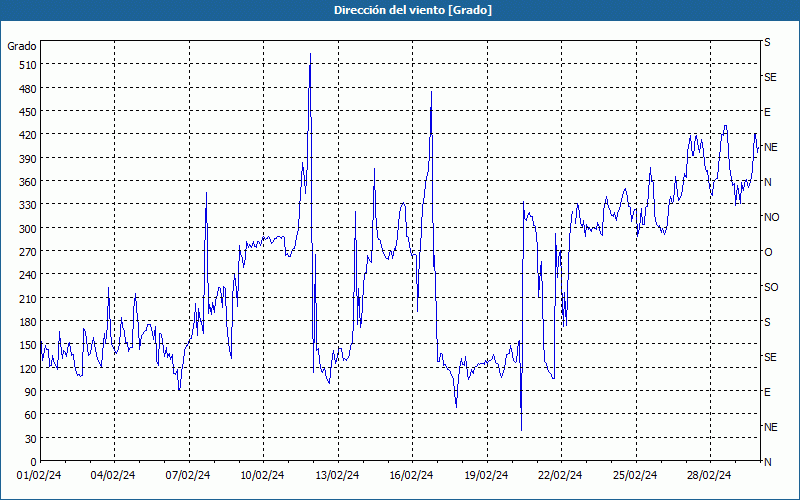Screen dimensions: 800x500
Task: Click the time axis label "25/02/24"
Action: click(635, 476)
